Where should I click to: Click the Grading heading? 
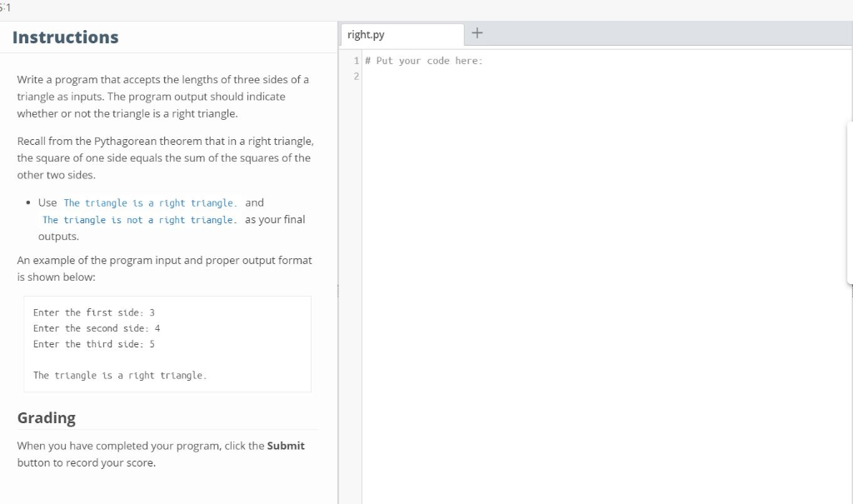click(x=46, y=417)
